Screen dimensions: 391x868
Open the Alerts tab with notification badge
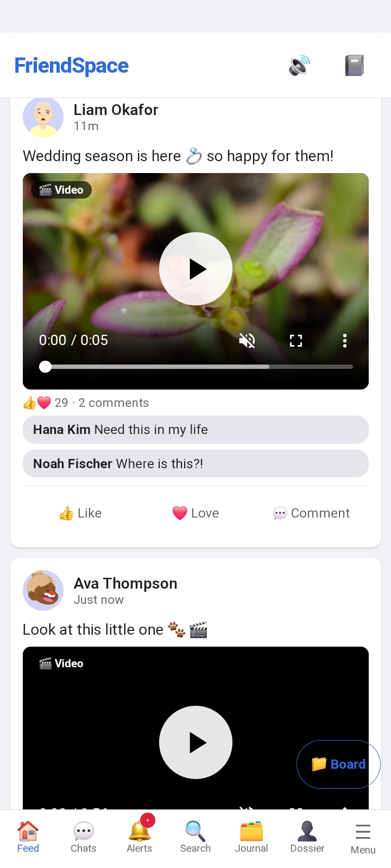(140, 837)
